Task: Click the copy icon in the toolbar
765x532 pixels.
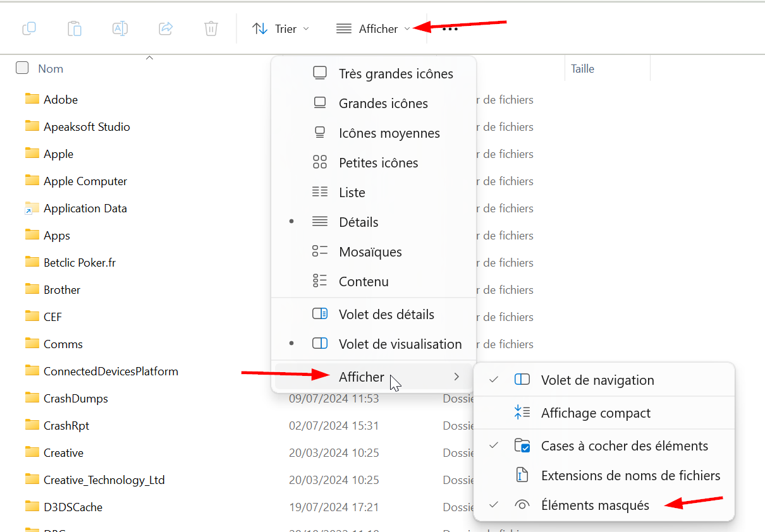Action: 29,28
